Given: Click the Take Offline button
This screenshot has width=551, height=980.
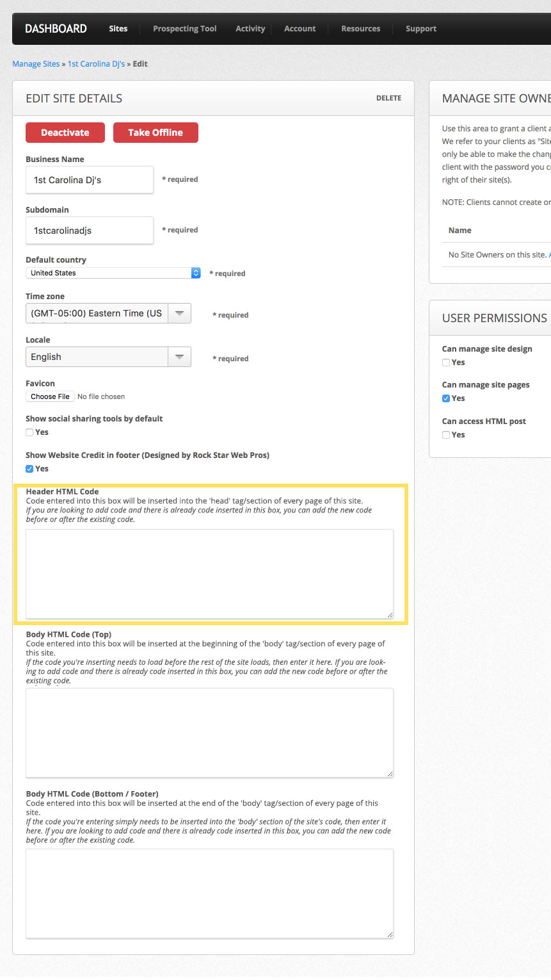Looking at the screenshot, I should click(156, 133).
